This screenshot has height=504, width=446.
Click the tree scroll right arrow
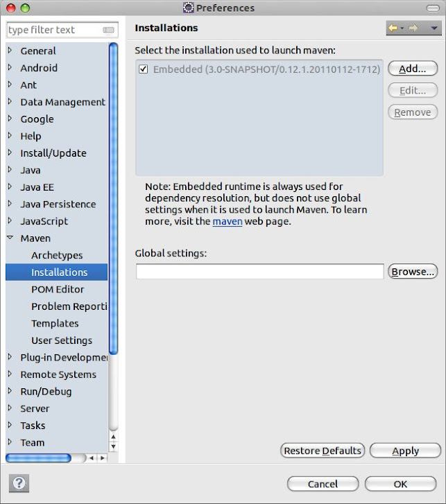(103, 458)
